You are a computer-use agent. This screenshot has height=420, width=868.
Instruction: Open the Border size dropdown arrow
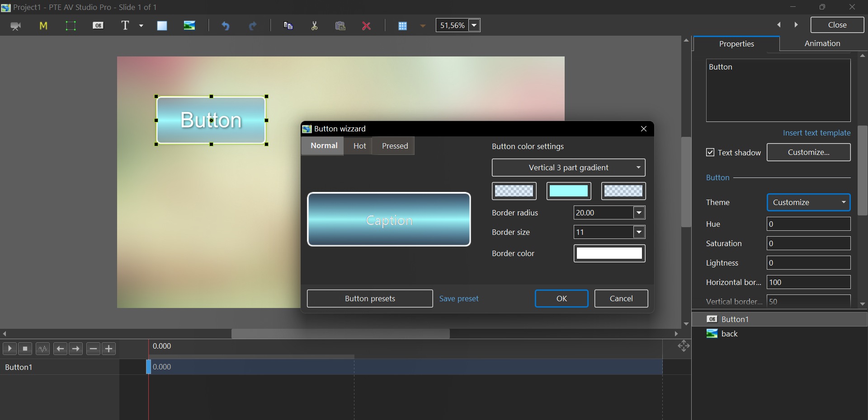click(639, 232)
